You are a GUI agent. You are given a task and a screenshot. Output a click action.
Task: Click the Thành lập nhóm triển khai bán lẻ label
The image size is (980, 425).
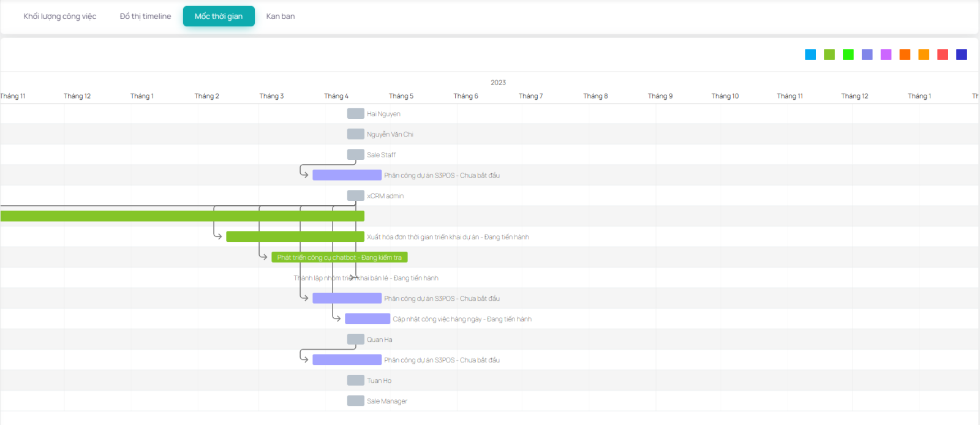[366, 278]
